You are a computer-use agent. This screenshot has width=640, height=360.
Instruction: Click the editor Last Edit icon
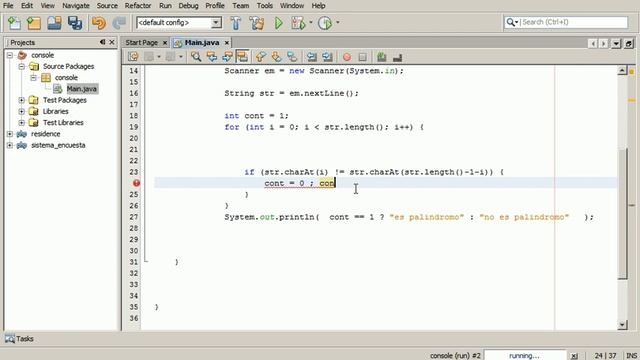[x=133, y=57]
